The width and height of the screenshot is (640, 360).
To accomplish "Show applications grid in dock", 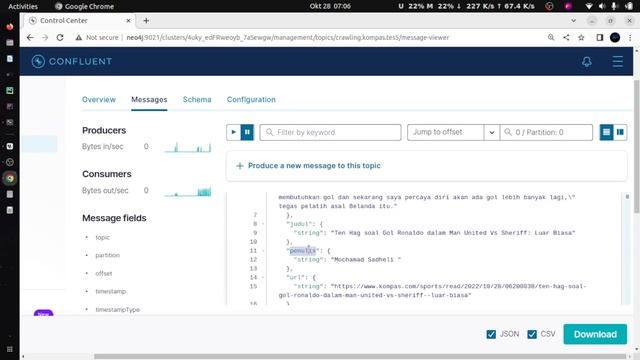I will coord(9,349).
